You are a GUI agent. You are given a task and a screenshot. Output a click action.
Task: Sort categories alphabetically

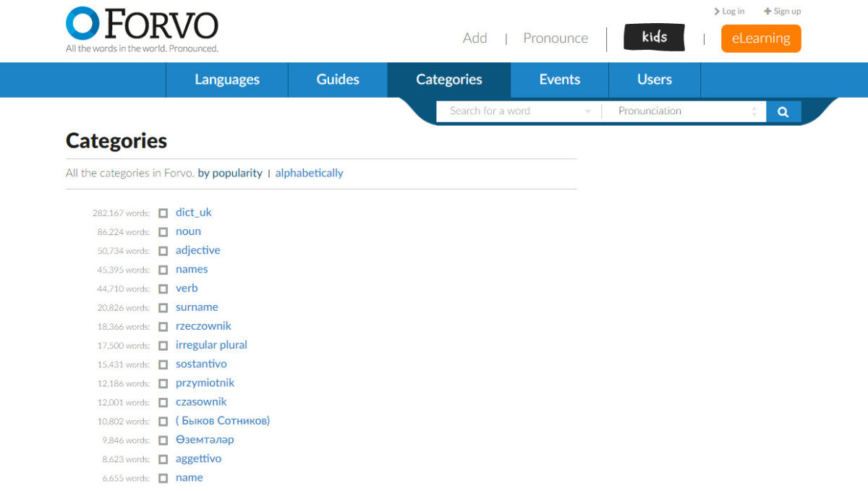[310, 173]
